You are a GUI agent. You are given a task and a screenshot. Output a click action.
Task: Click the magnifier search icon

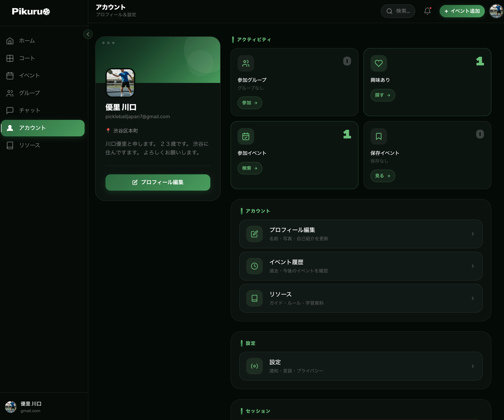tap(389, 11)
